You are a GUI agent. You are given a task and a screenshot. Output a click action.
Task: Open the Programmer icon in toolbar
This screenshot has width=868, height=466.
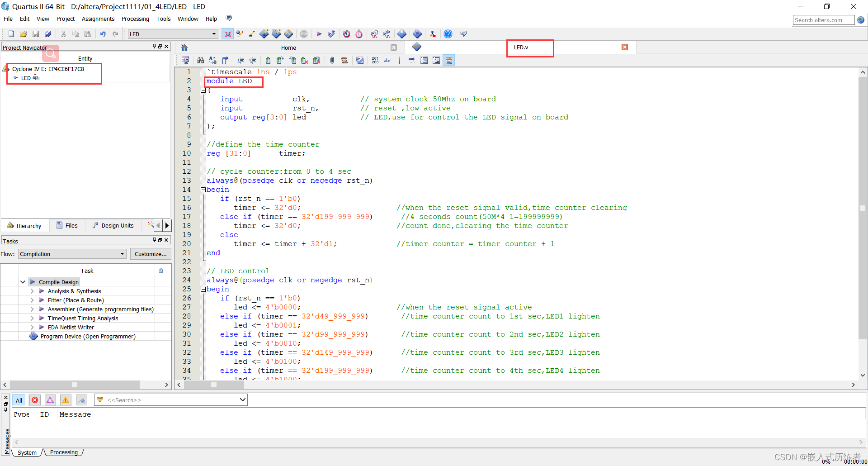point(417,34)
